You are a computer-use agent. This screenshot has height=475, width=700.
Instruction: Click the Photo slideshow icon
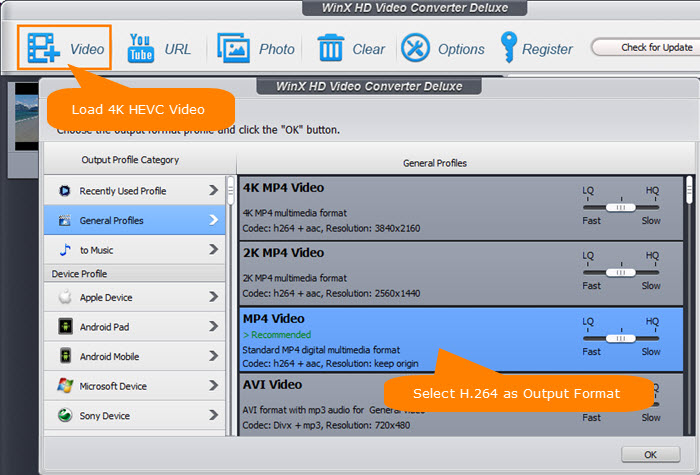tap(233, 48)
